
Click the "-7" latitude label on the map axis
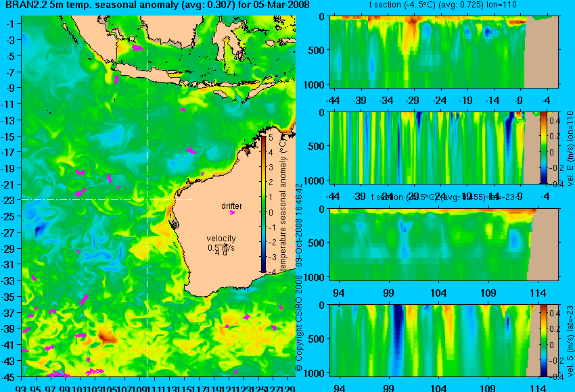[x=10, y=72]
